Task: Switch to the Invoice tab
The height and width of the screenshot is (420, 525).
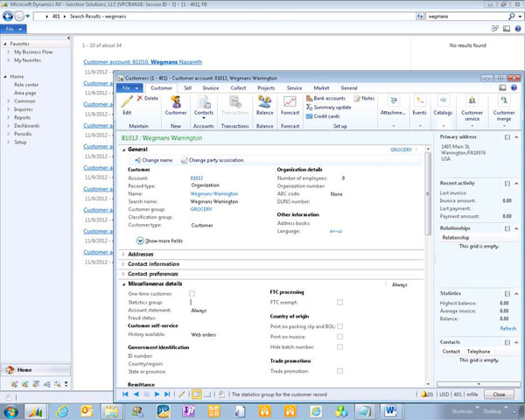Action: click(x=211, y=87)
